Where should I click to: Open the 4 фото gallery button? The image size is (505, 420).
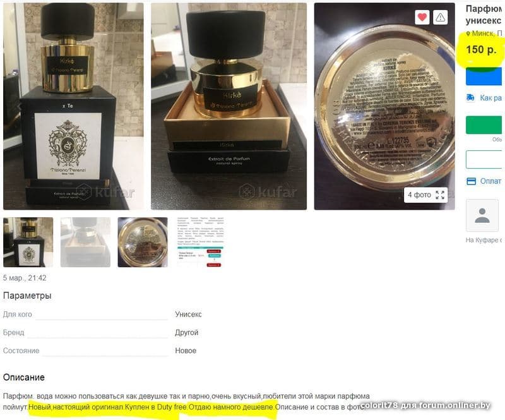[425, 195]
